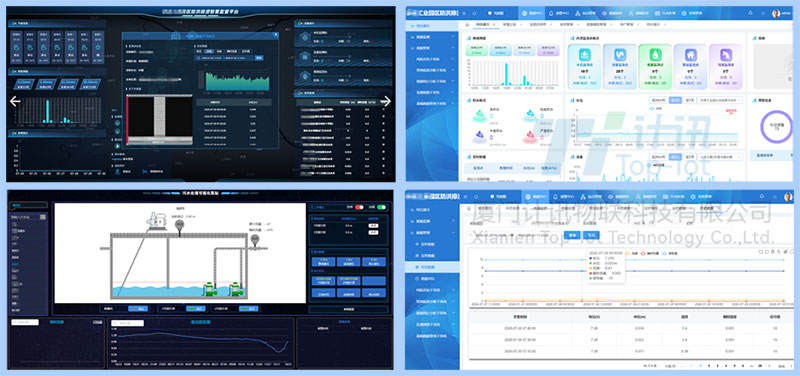The width and height of the screenshot is (800, 376).
Task: Click the green rainfall droplet card icon
Action: coord(656,54)
